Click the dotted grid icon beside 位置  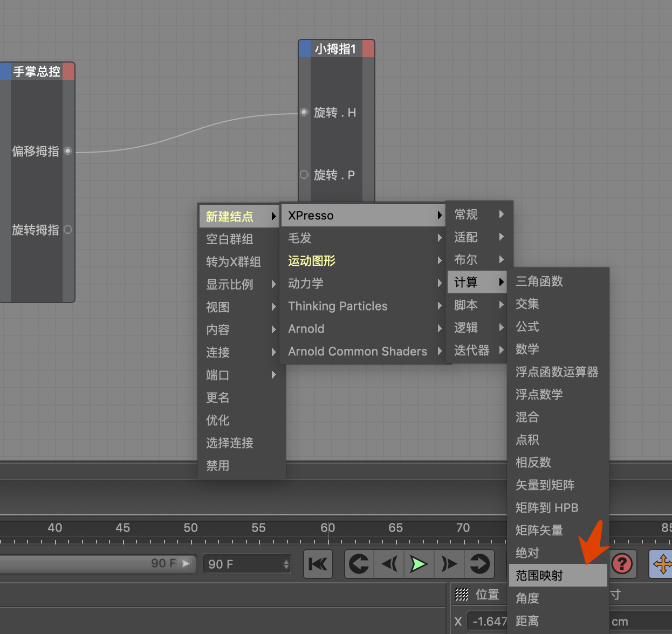click(462, 595)
